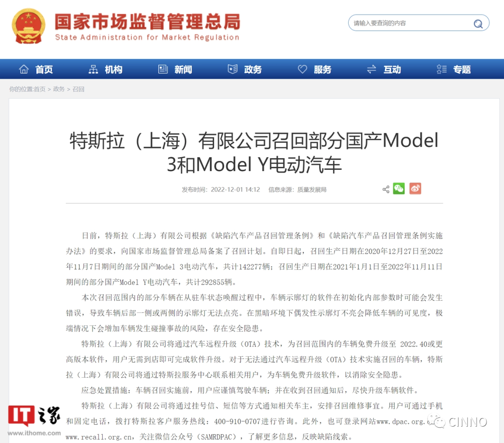This screenshot has width=504, height=443.
Task: Click the text 共计142277辆
Action: (246, 267)
